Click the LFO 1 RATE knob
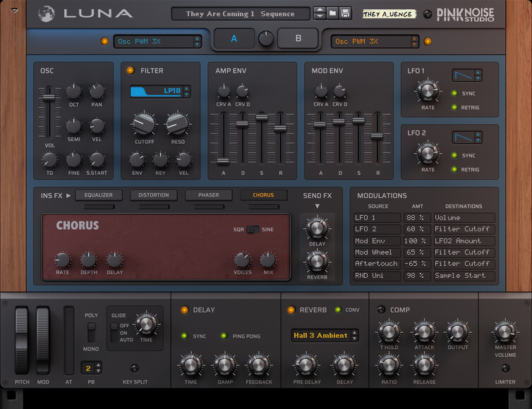Image resolution: width=532 pixels, height=409 pixels. [x=427, y=91]
